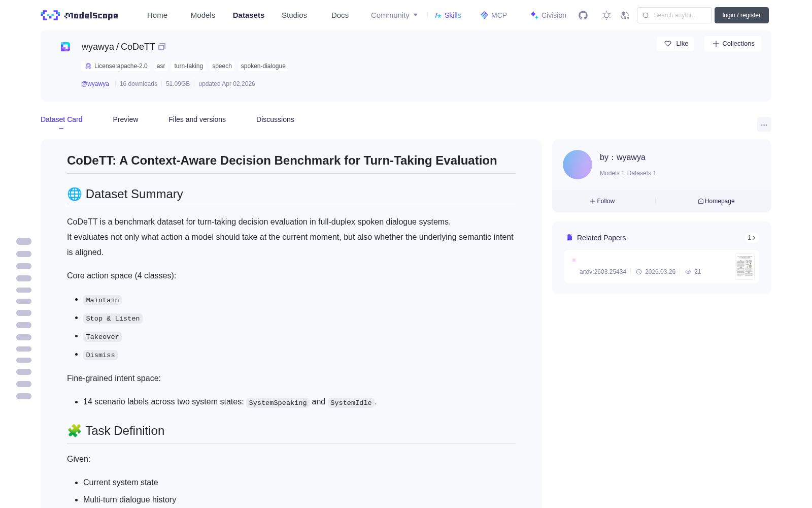Viewport: 812px width, 508px height.
Task: Open the GitHub icon link
Action: 583,15
